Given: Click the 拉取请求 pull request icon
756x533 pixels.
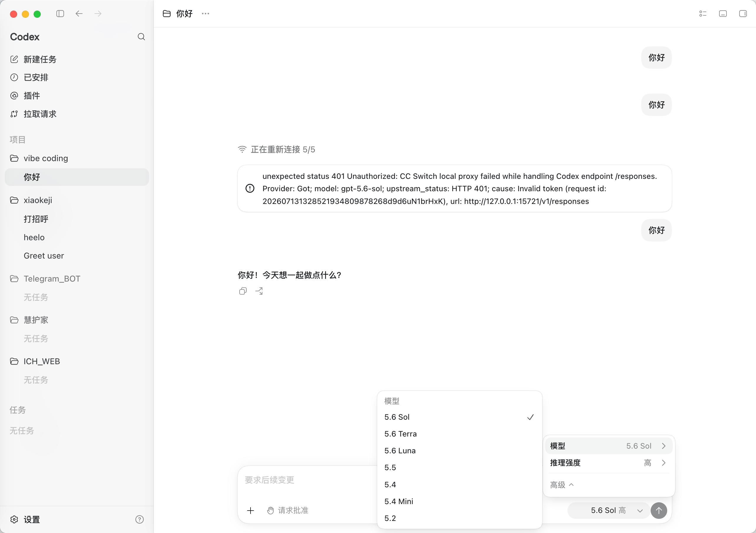Looking at the screenshot, I should (14, 114).
